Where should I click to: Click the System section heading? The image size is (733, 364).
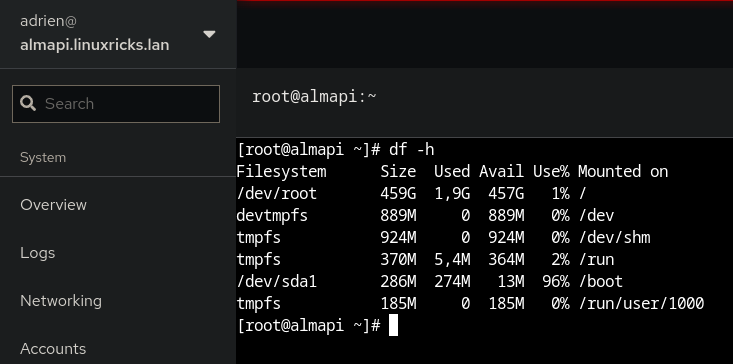click(x=43, y=157)
